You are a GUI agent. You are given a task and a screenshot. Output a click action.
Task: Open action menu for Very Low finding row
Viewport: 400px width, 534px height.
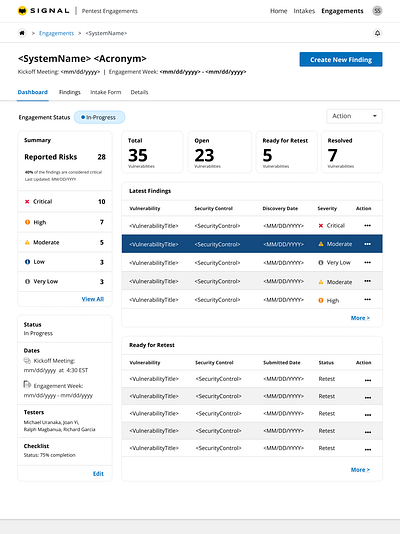[367, 262]
